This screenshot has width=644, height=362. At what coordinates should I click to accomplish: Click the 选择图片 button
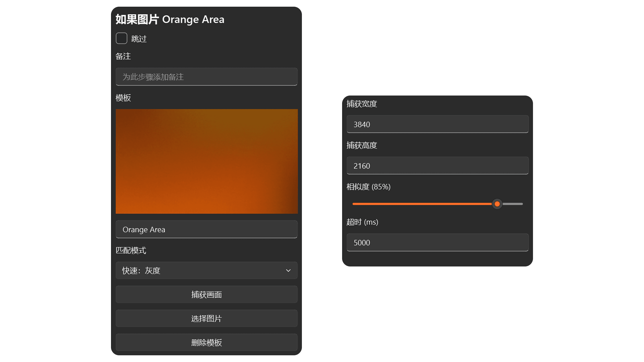(206, 319)
